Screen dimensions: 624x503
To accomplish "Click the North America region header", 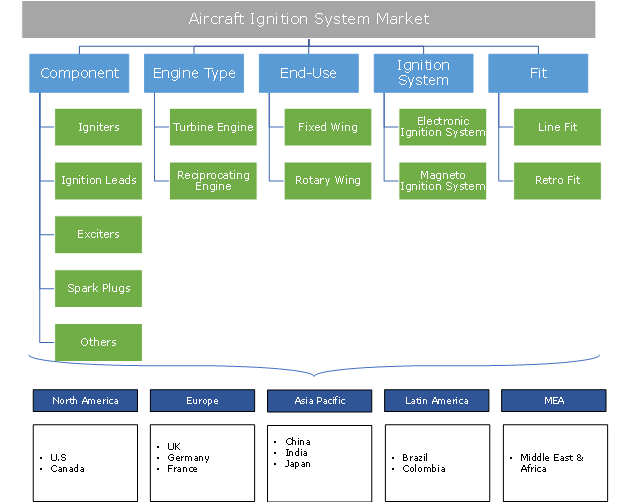I will click(x=84, y=401).
